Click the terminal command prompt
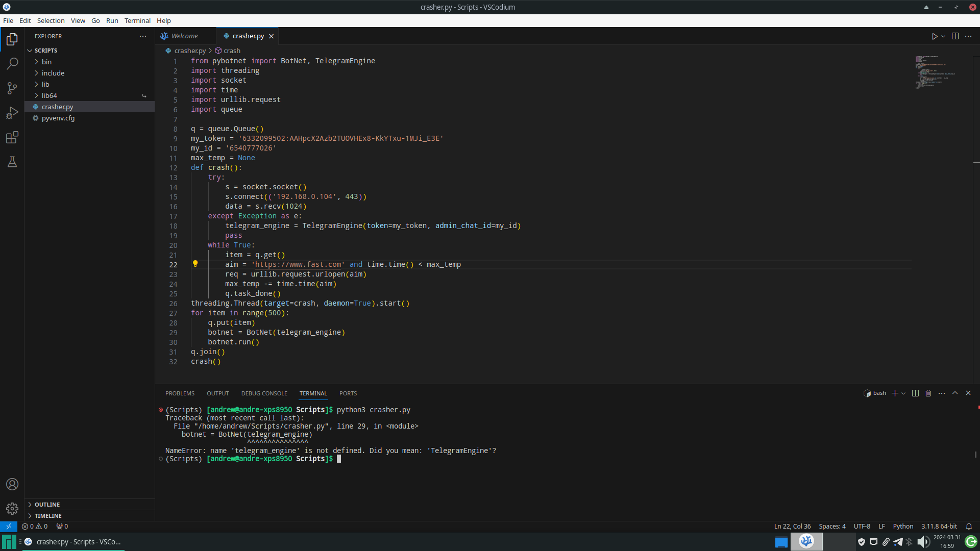This screenshot has width=980, height=551. pyautogui.click(x=339, y=459)
